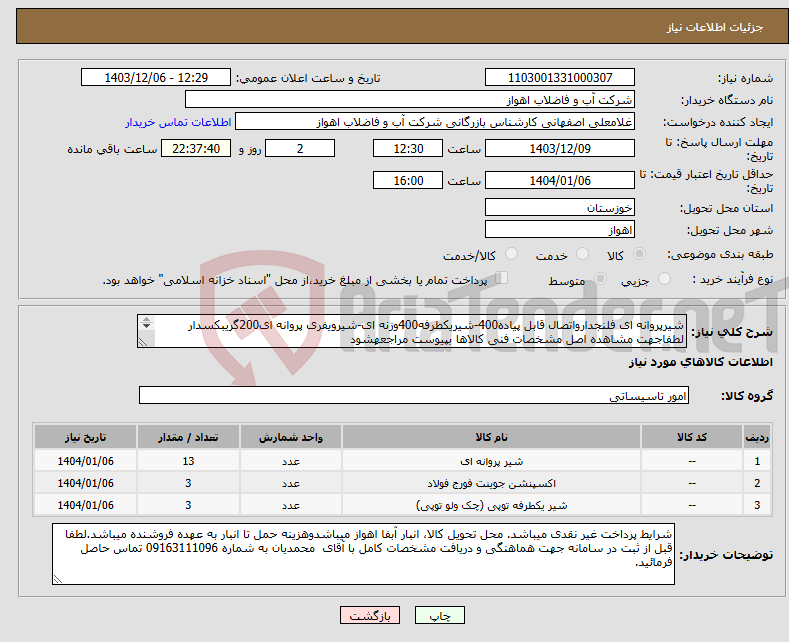Viewport: 789px width, 642px height.
Task: Select item name شیر یکطرفه توپی (چک ولو توپی)
Action: pyautogui.click(x=491, y=505)
